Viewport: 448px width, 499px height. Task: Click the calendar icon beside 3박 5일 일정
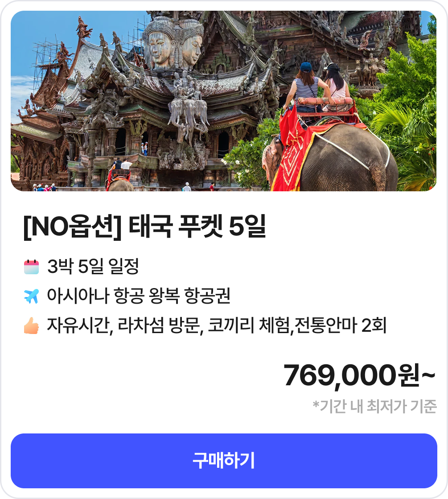31,266
